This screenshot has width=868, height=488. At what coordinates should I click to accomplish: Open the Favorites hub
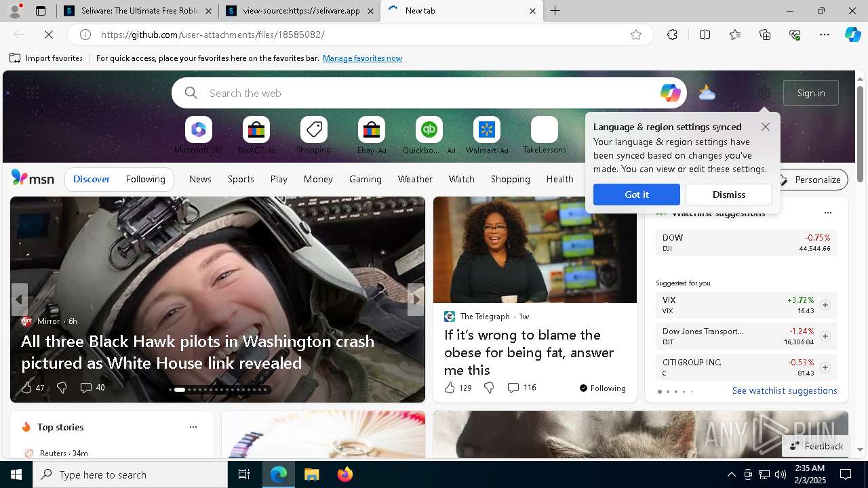coord(735,35)
